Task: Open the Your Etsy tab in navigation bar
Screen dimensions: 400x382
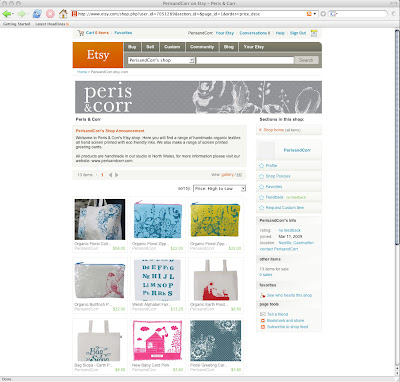Action: 254,47
